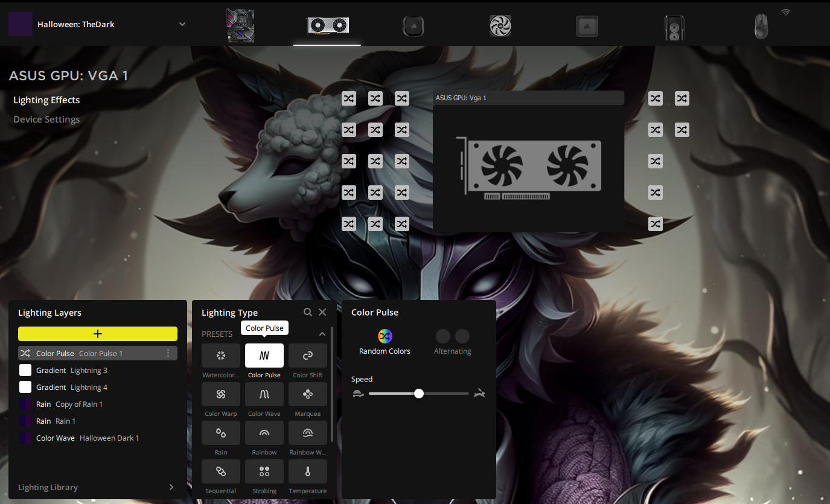Image resolution: width=830 pixels, height=504 pixels.
Task: Select the Corsair pump cooler device icon
Action: coord(413,26)
